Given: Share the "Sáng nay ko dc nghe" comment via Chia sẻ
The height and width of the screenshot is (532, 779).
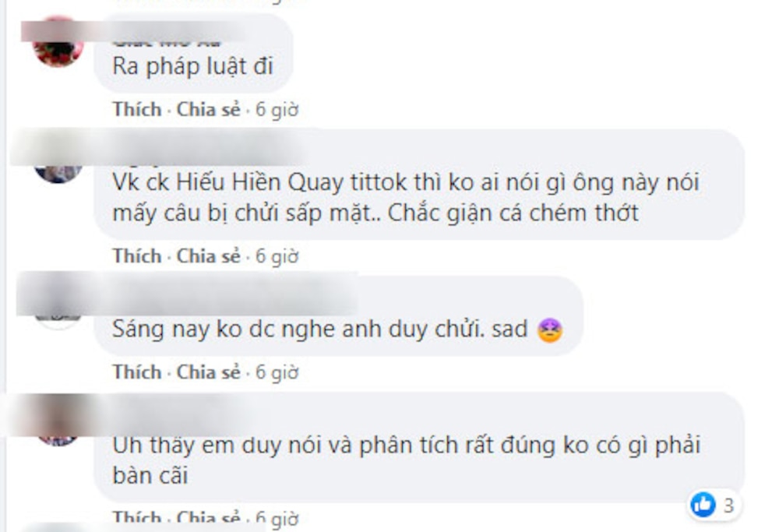Looking at the screenshot, I should point(209,372).
